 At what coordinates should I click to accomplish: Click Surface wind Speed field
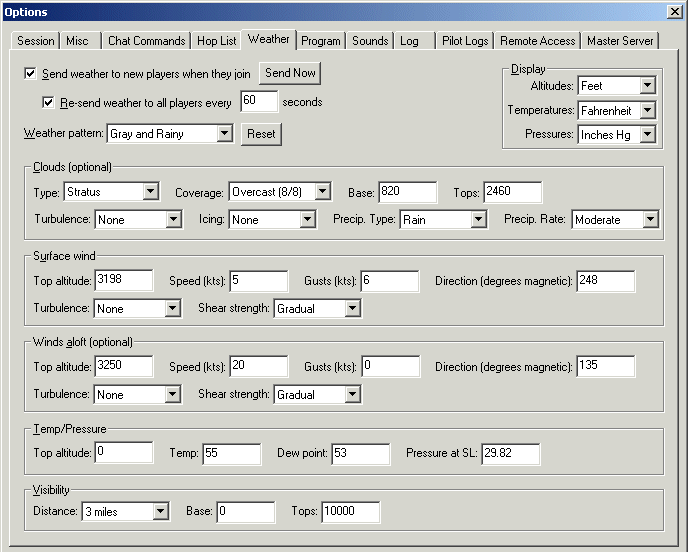[258, 281]
